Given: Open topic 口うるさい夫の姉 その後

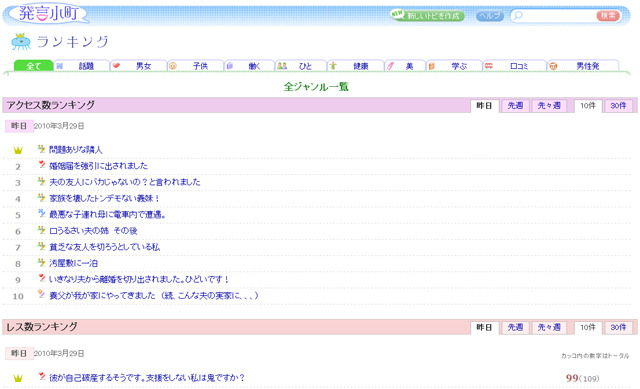Looking at the screenshot, I should (93, 231).
